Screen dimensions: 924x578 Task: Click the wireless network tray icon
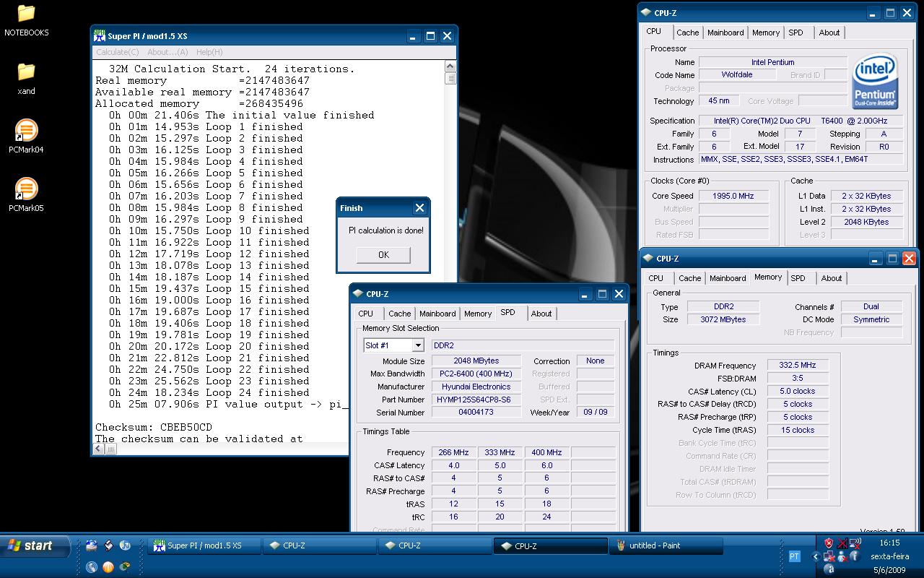pyautogui.click(x=855, y=543)
